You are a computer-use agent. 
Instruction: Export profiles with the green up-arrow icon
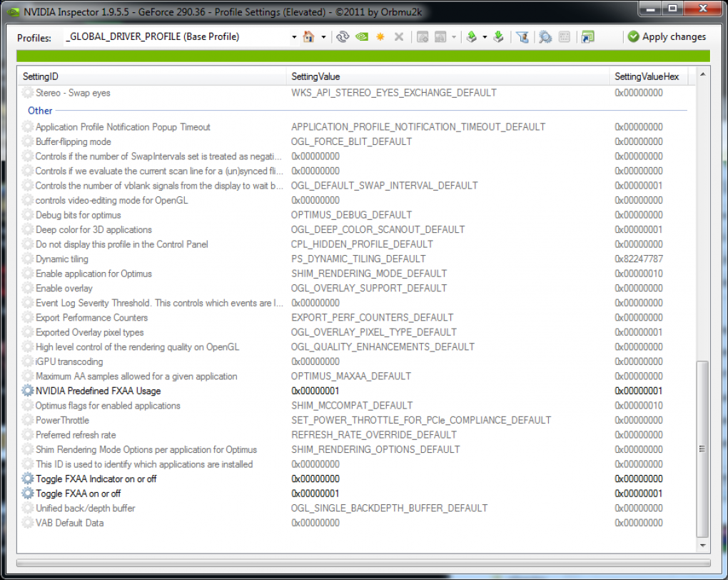pos(472,36)
